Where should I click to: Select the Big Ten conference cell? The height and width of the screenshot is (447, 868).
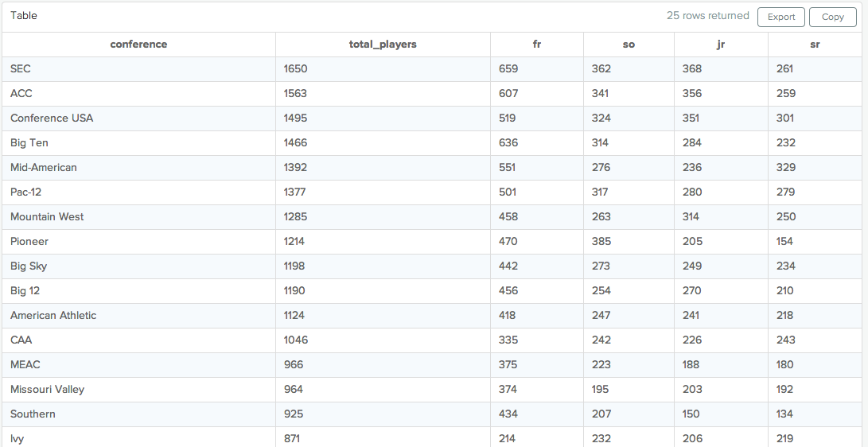(29, 143)
